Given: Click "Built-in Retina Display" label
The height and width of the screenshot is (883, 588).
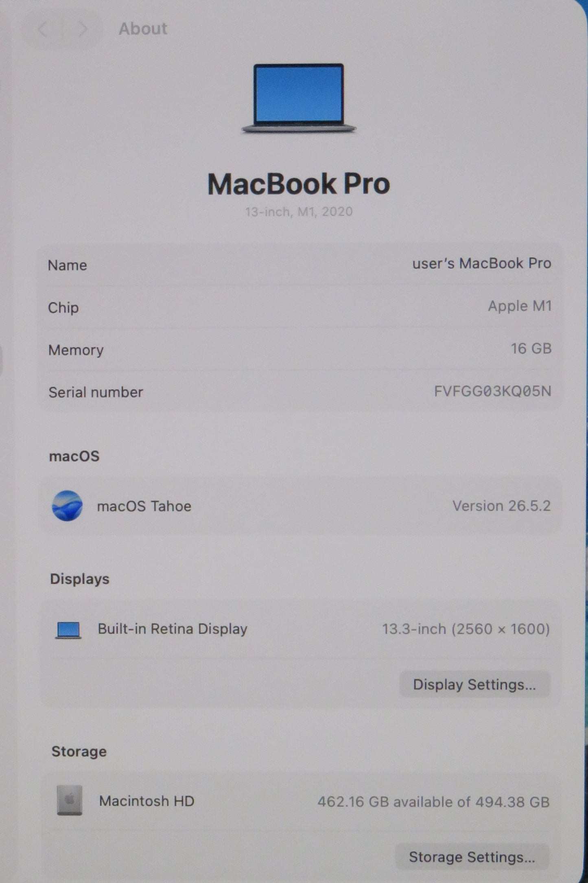Looking at the screenshot, I should [173, 629].
